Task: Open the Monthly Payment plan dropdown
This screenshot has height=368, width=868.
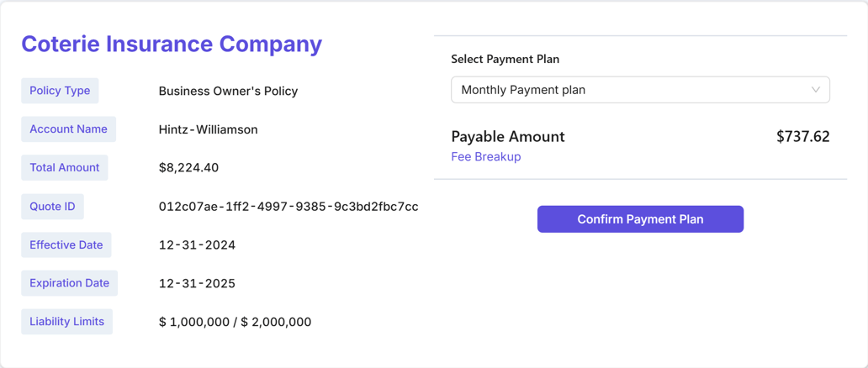Action: tap(639, 90)
